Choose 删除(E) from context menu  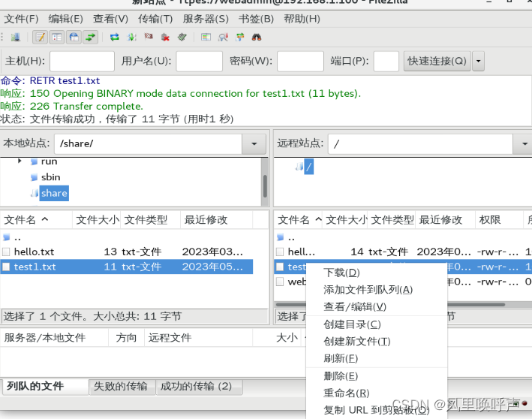coord(377,376)
